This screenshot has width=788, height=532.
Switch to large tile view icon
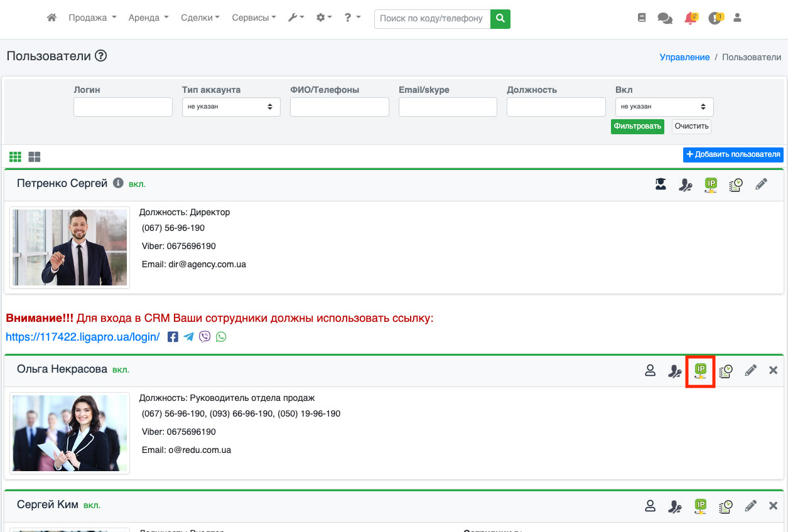click(x=35, y=156)
